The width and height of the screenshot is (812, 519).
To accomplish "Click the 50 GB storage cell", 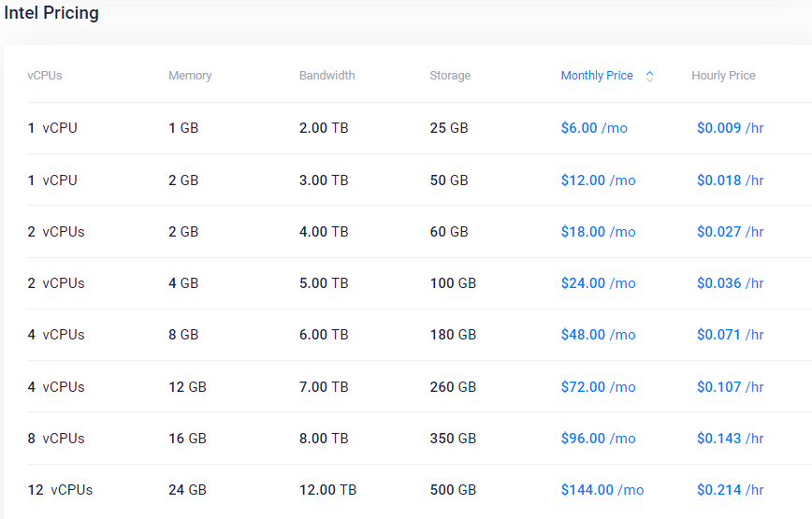I will coord(449,180).
